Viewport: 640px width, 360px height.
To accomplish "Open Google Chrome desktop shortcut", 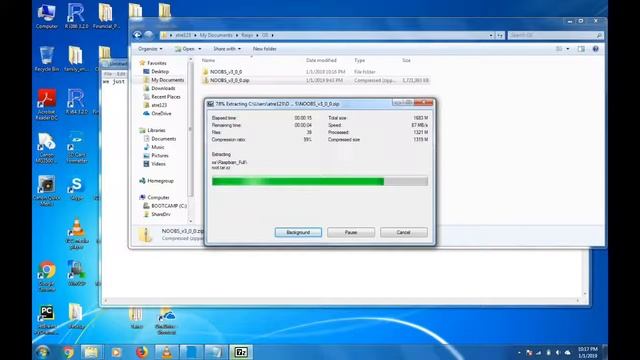I will point(47,276).
